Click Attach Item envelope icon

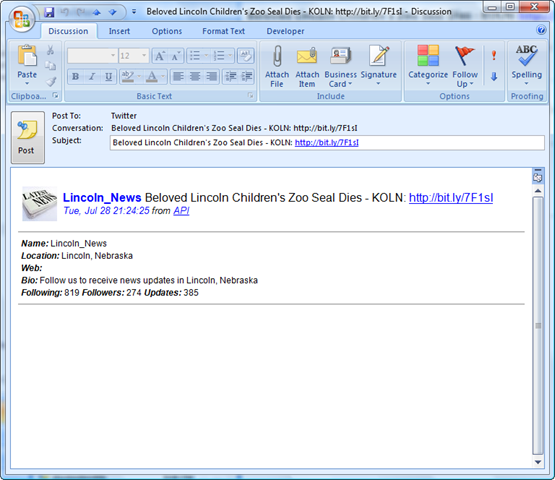pyautogui.click(x=307, y=66)
